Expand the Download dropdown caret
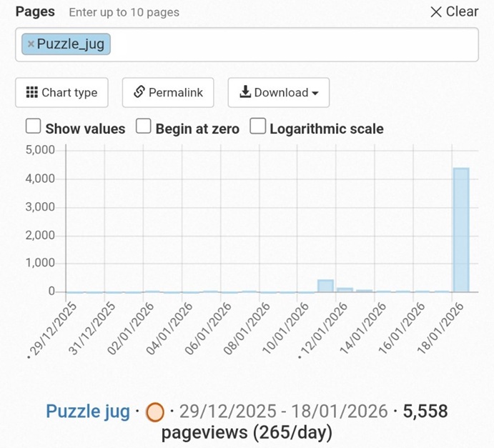The height and width of the screenshot is (448, 494). click(315, 93)
